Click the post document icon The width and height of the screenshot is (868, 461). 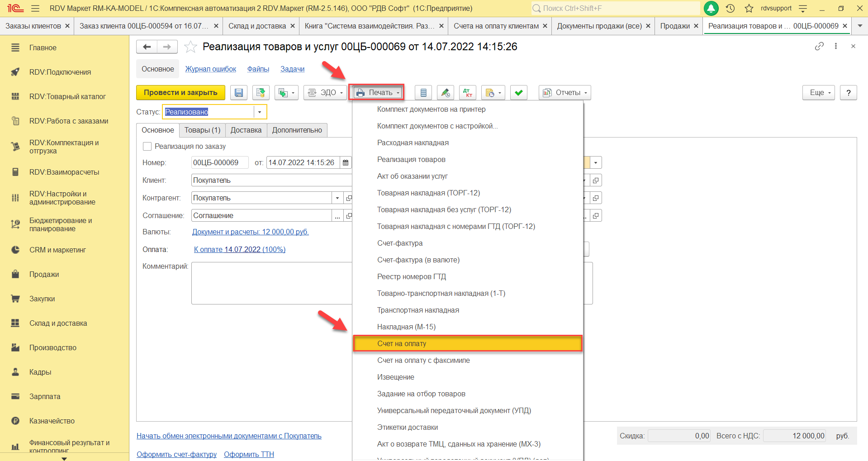point(261,93)
